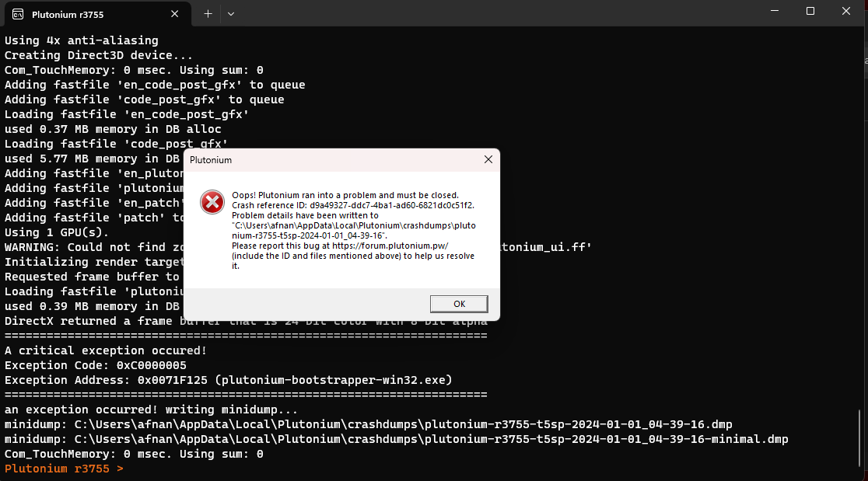
Task: Click the 'Plutonium r3755 >' prompt line
Action: tap(64, 469)
